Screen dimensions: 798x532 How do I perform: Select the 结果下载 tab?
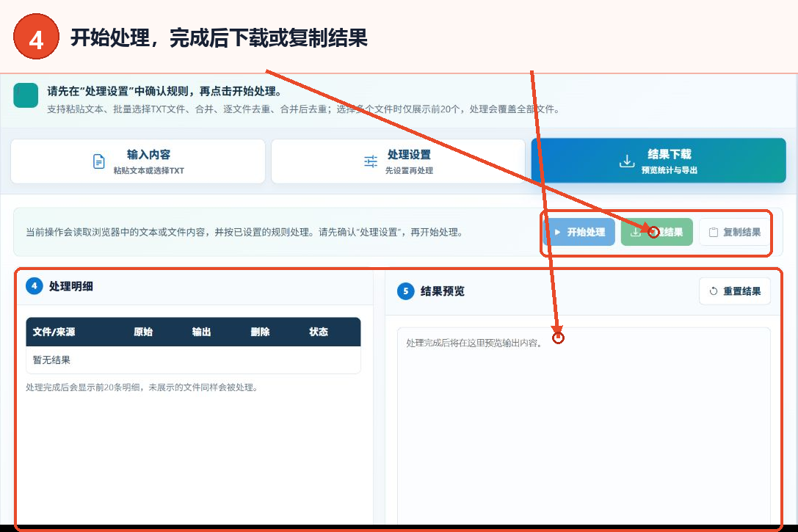point(659,161)
